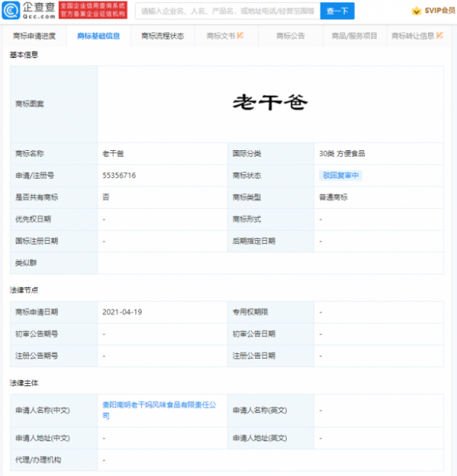
Task: Click the registration number 55356716
Action: 119,176
